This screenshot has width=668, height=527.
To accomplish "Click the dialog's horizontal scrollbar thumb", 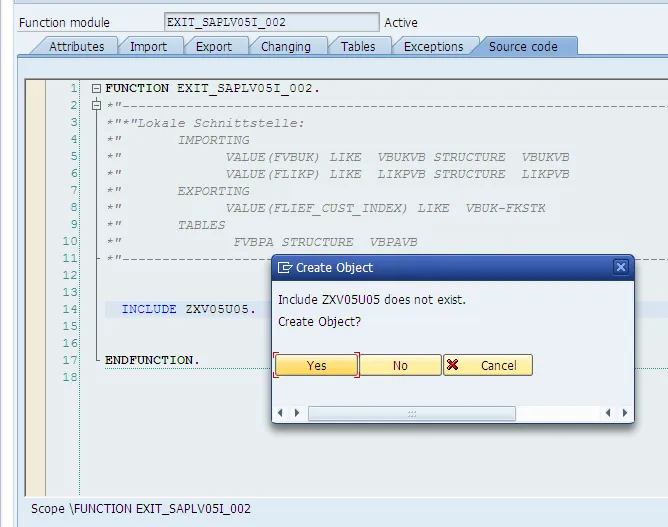I will pyautogui.click(x=411, y=412).
